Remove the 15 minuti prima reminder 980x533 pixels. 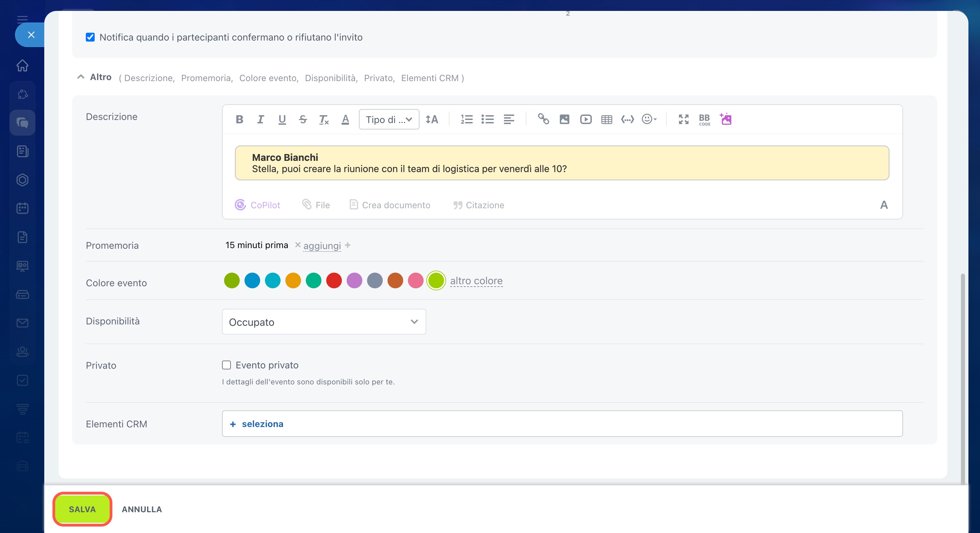pos(298,245)
